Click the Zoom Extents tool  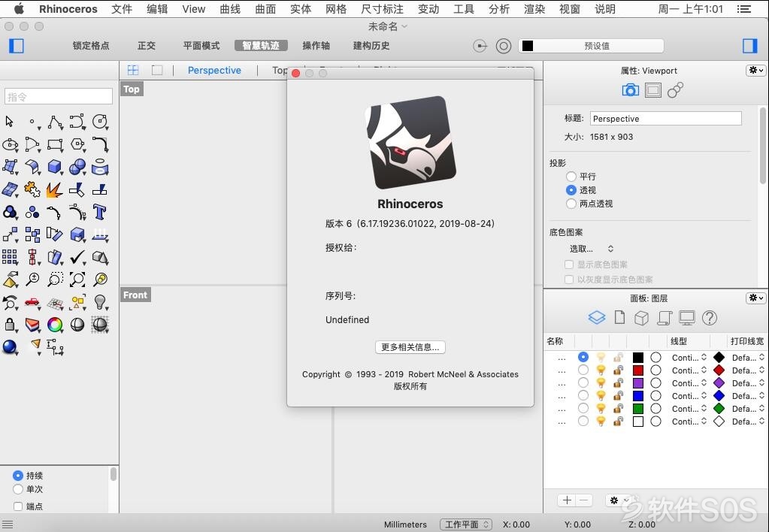point(77,279)
